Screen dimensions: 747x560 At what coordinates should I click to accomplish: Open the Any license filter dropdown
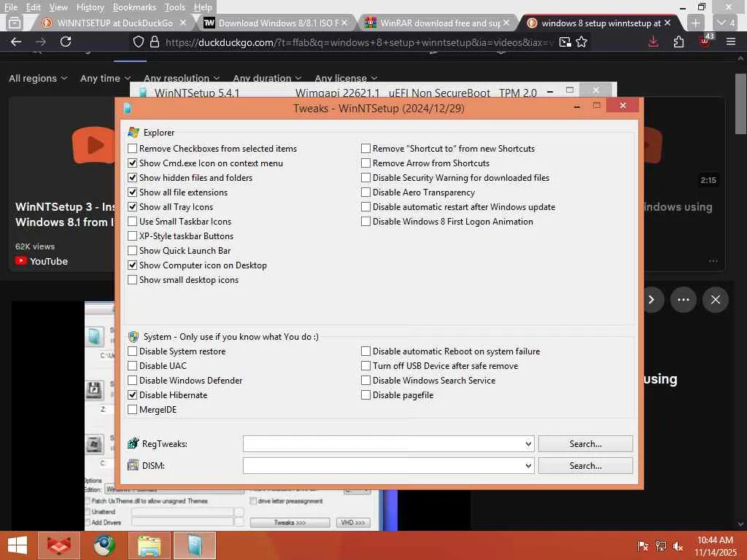pyautogui.click(x=346, y=78)
